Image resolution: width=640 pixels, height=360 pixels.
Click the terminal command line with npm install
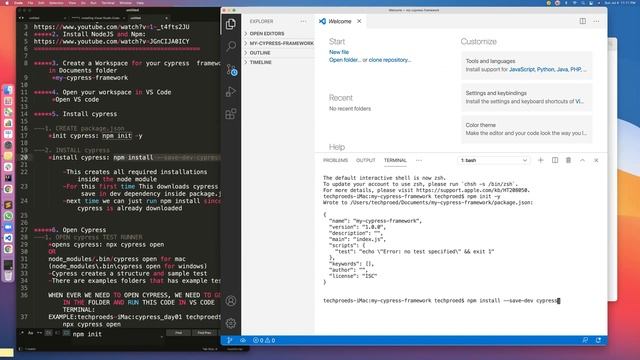(441, 301)
